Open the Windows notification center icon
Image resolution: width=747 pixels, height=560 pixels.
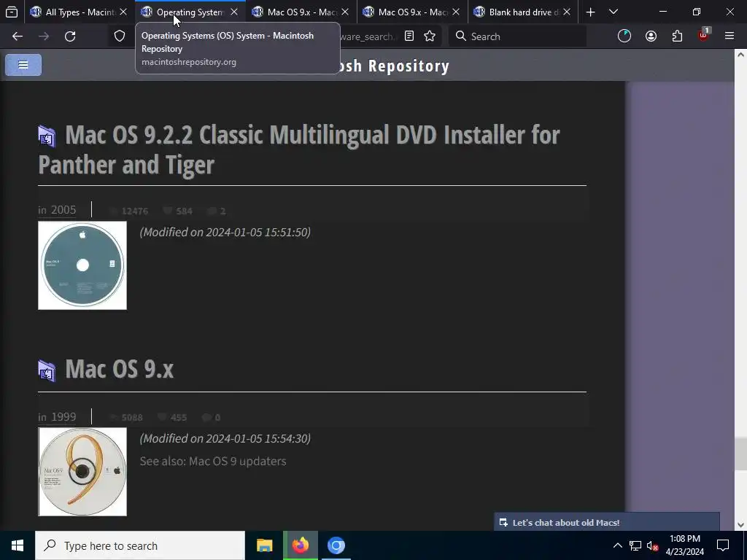tap(723, 545)
